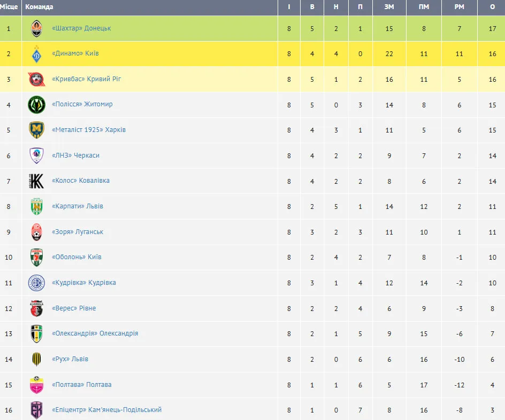
Task: Click the «Команда» column header
Action: (39, 7)
